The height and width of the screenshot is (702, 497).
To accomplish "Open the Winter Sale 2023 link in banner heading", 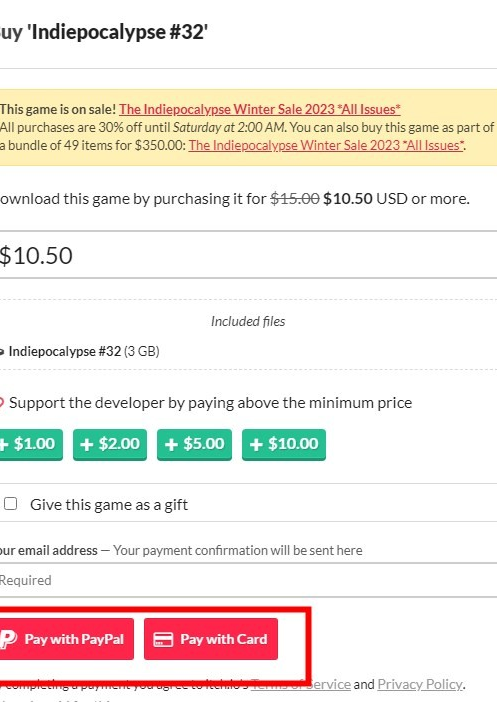I will [260, 109].
